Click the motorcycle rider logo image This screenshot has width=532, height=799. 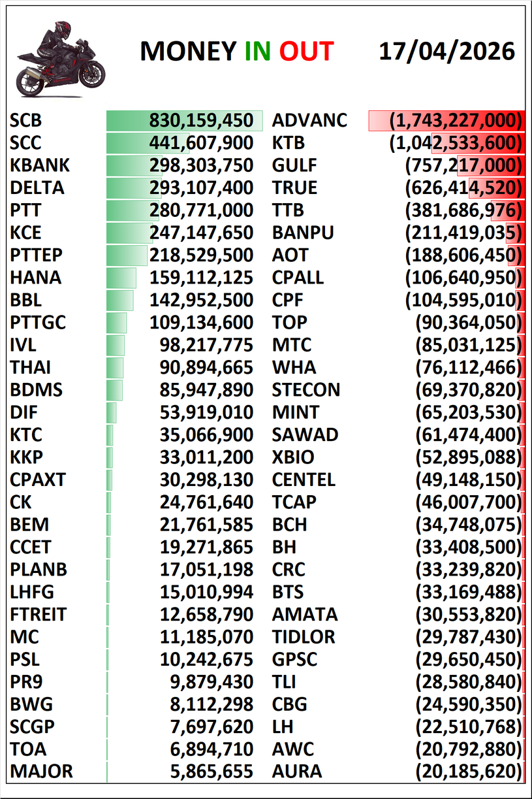(x=60, y=58)
